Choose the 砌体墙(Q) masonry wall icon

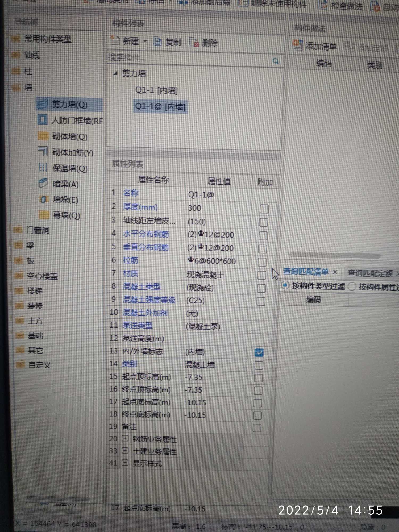43,136
